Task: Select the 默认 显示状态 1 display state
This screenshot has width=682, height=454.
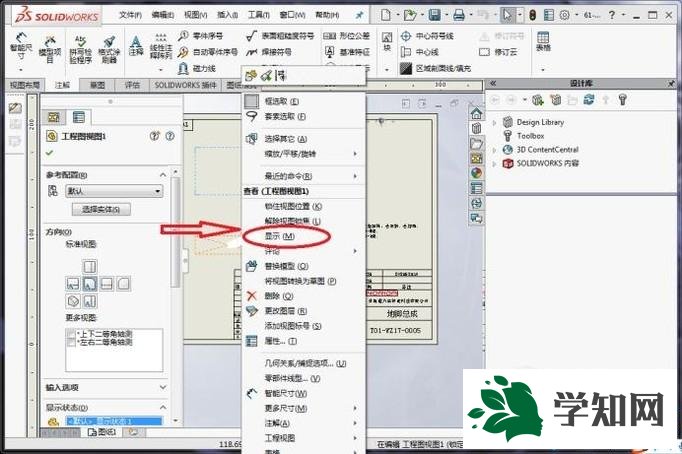Action: tap(114, 421)
